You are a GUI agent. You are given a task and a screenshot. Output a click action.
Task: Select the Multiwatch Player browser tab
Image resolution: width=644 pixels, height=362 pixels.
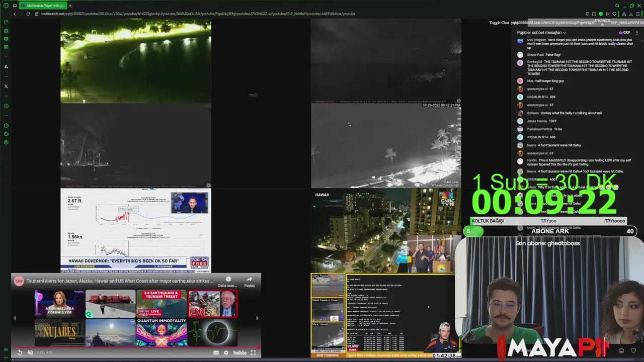[42, 6]
